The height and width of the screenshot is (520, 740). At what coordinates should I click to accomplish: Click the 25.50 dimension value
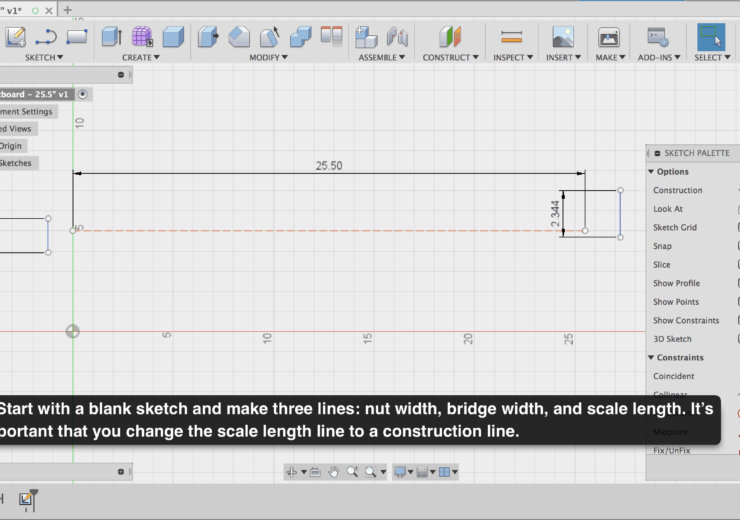329,166
